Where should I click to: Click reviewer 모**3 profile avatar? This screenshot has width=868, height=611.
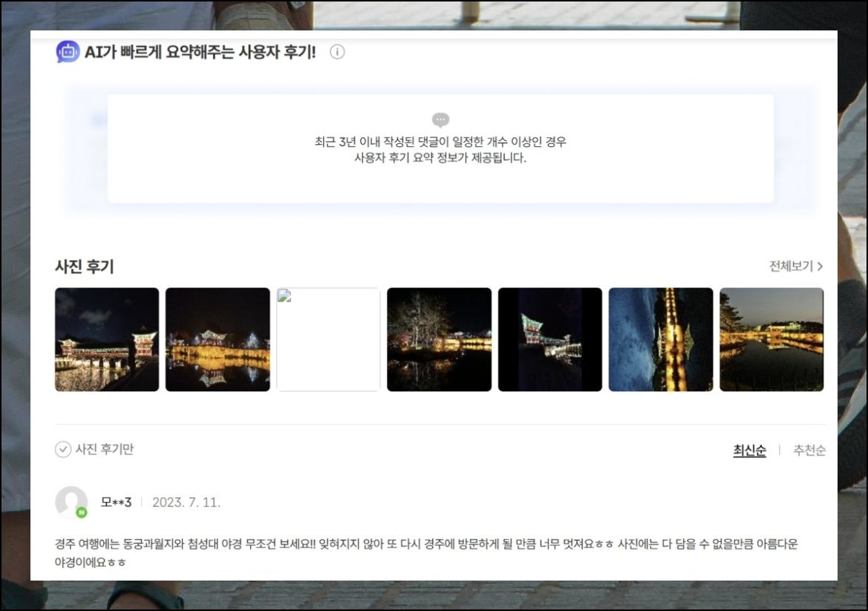[x=71, y=502]
